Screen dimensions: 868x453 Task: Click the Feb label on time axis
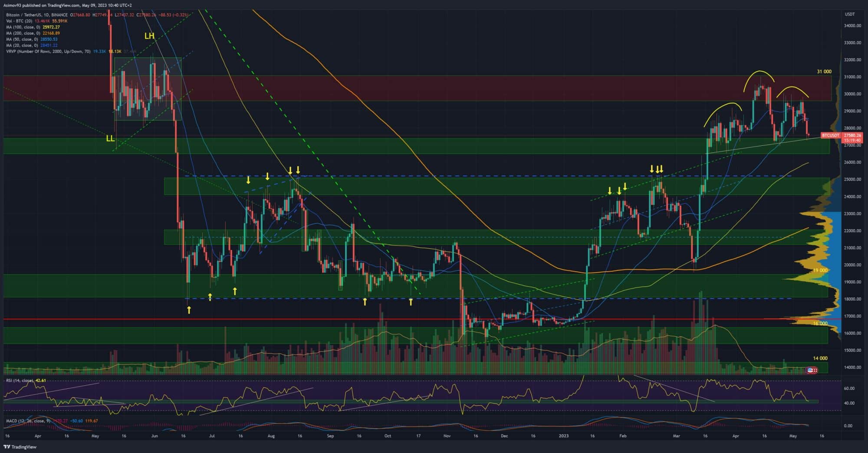tap(623, 436)
